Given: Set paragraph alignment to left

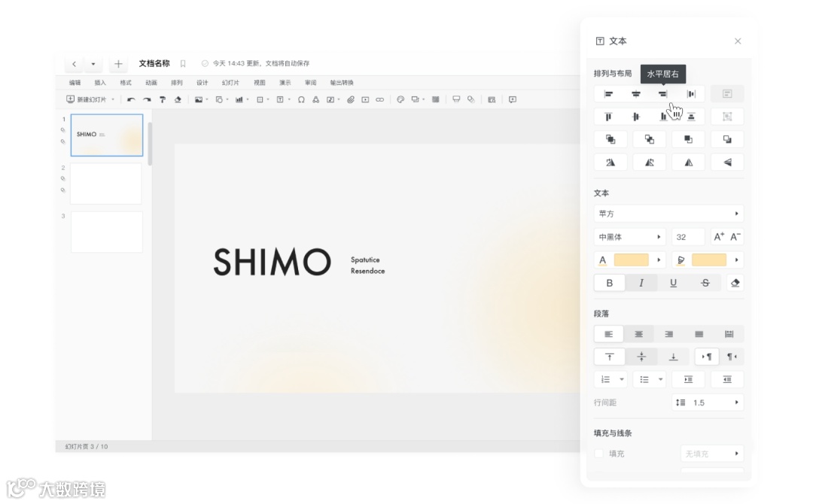Looking at the screenshot, I should click(609, 334).
